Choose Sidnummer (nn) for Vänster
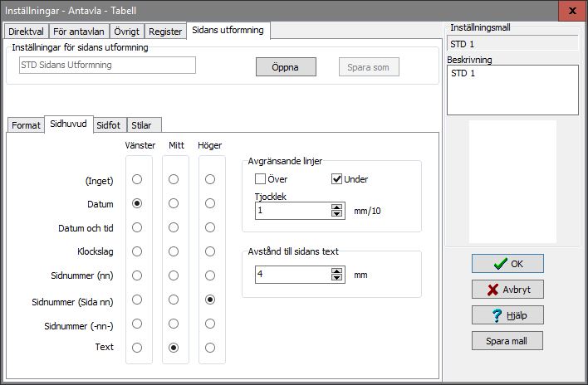The width and height of the screenshot is (588, 385). coord(137,275)
